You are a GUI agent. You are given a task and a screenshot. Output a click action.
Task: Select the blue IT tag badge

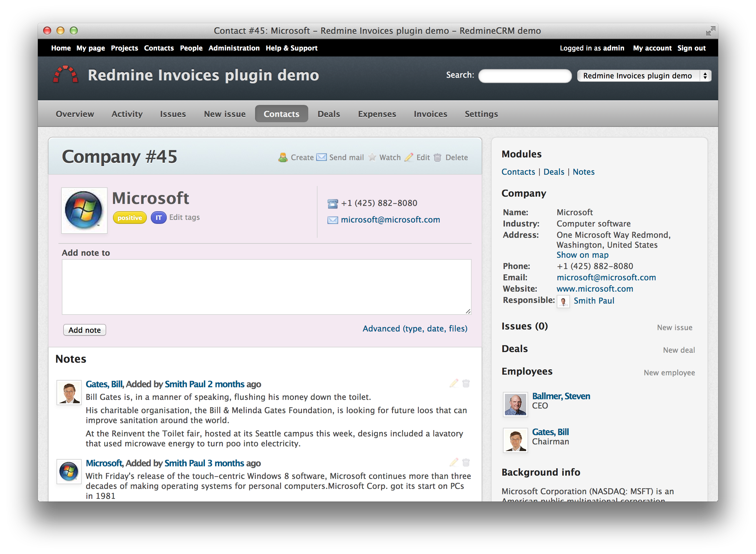(x=158, y=217)
